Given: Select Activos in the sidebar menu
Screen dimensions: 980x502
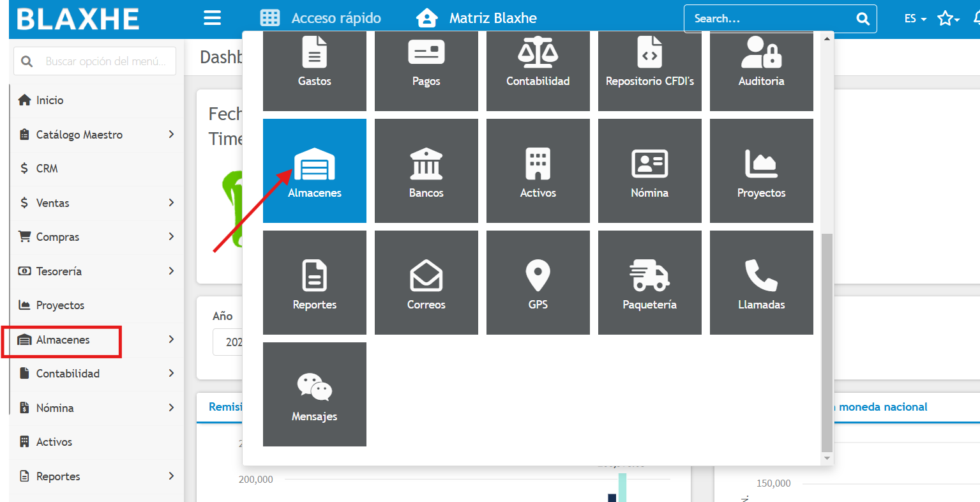Looking at the screenshot, I should (x=54, y=442).
